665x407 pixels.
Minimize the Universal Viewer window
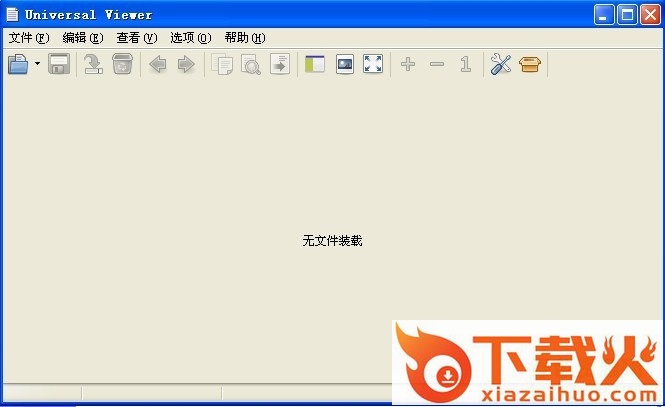coord(604,15)
